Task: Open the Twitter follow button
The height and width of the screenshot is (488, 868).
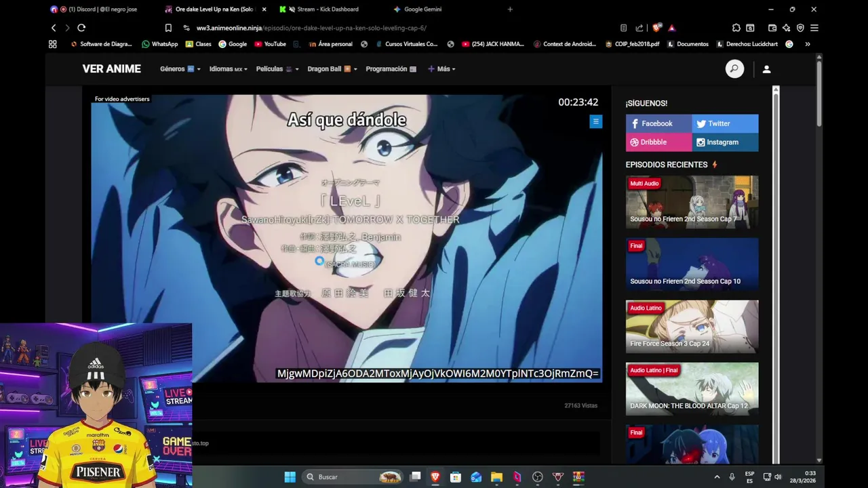Action: (x=725, y=123)
